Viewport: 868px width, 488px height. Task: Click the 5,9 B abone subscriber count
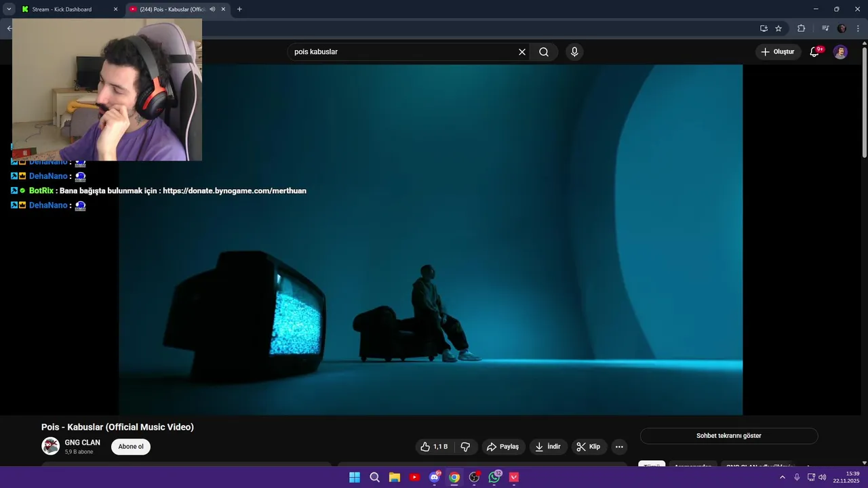tap(79, 452)
